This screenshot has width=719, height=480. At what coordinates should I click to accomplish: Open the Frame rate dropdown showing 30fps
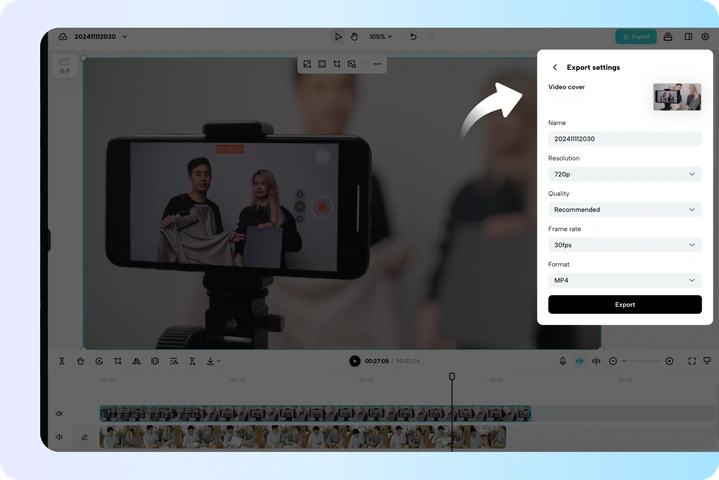pyautogui.click(x=625, y=245)
